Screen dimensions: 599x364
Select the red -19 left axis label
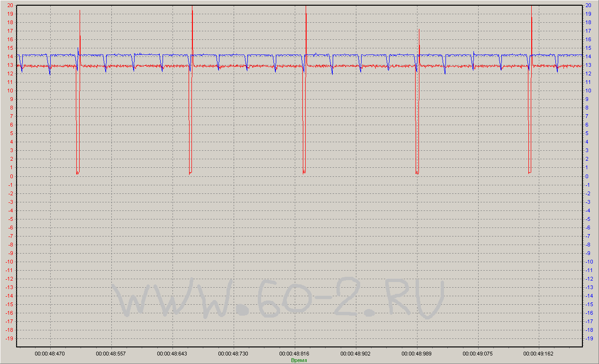(9, 338)
